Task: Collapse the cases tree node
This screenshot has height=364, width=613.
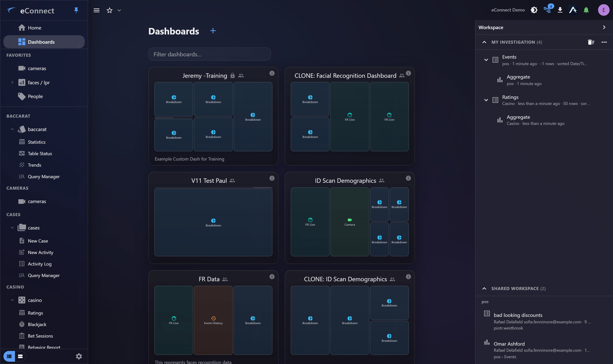Action: click(x=12, y=228)
